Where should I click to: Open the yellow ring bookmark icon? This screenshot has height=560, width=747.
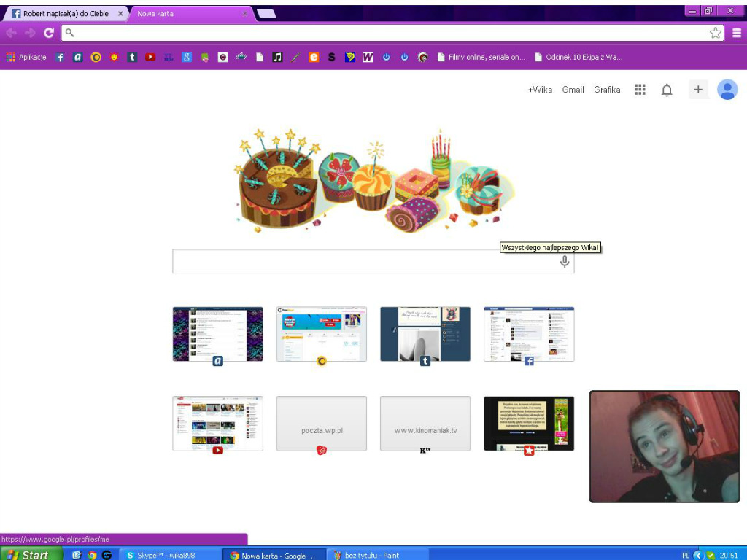pos(96,57)
